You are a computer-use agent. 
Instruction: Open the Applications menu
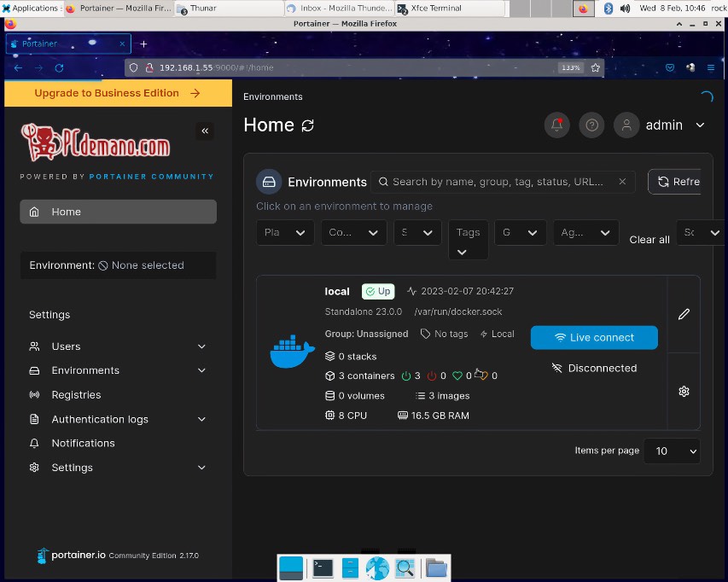[x=31, y=9]
